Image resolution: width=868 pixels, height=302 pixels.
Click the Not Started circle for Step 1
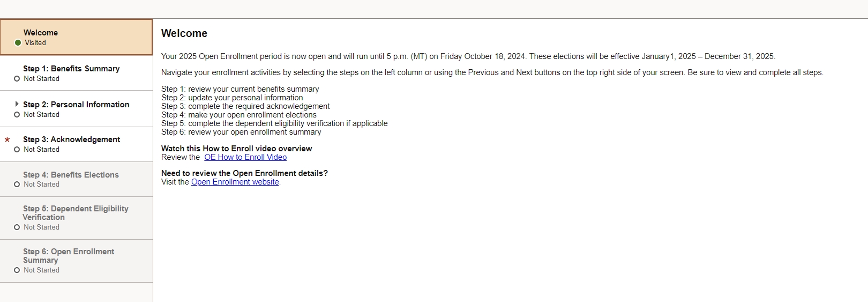[17, 79]
